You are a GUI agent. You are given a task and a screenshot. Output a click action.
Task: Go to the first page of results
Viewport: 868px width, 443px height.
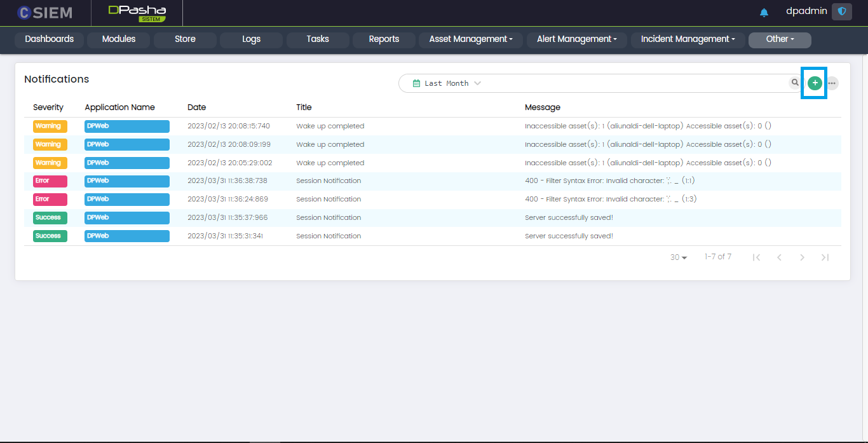point(756,257)
